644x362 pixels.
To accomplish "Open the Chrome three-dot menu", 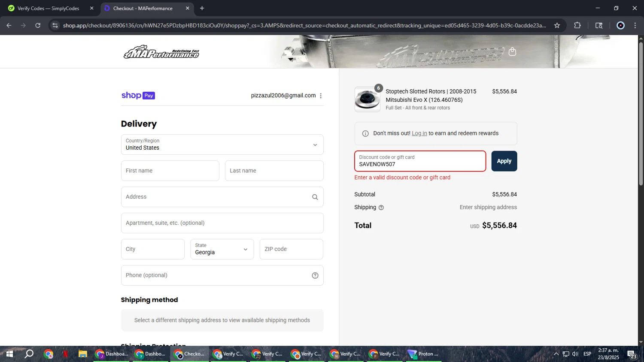I will click(635, 25).
